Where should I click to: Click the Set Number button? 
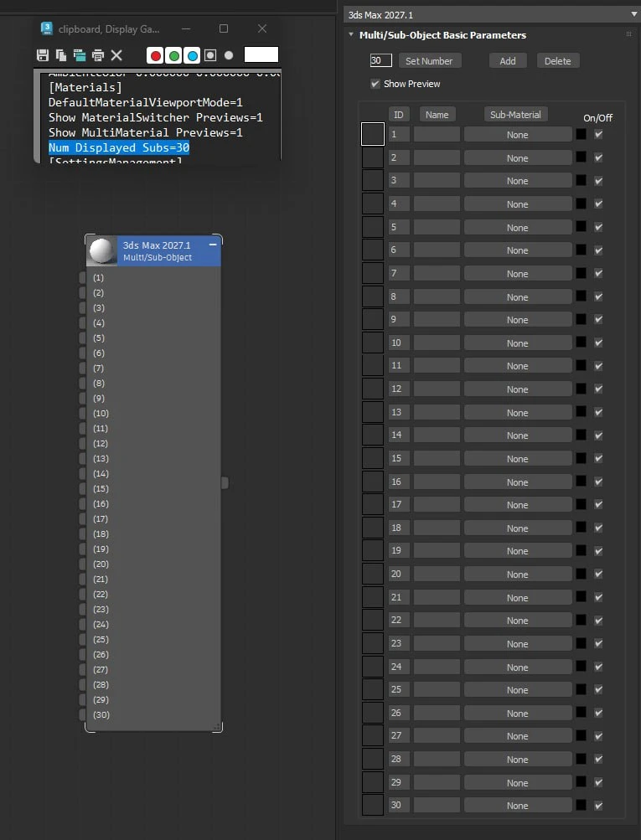(429, 60)
